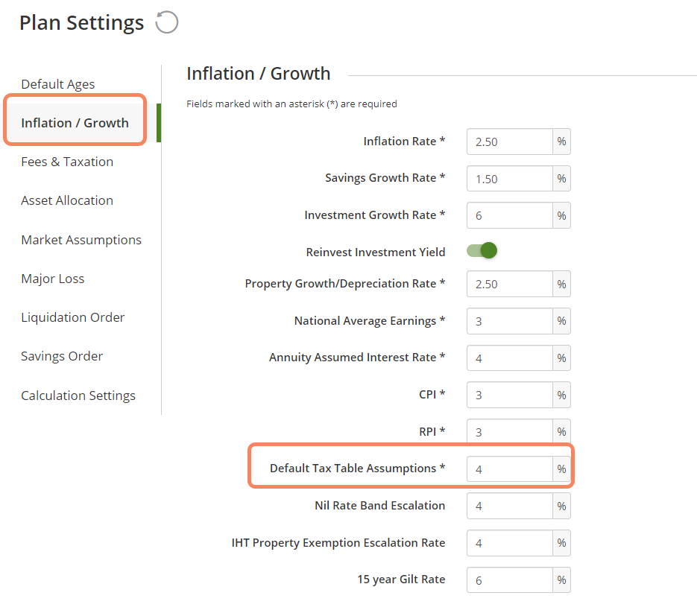Open the Default Ages section
This screenshot has width=697, height=616.
point(58,84)
